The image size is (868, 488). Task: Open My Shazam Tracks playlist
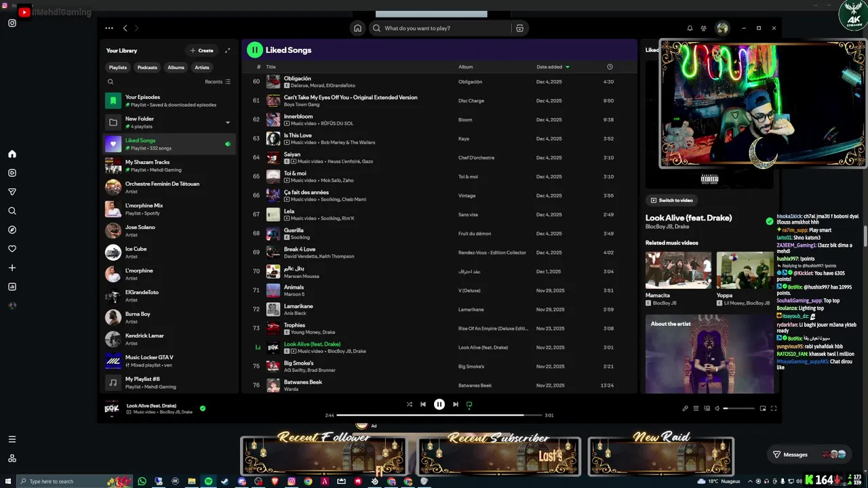click(170, 165)
